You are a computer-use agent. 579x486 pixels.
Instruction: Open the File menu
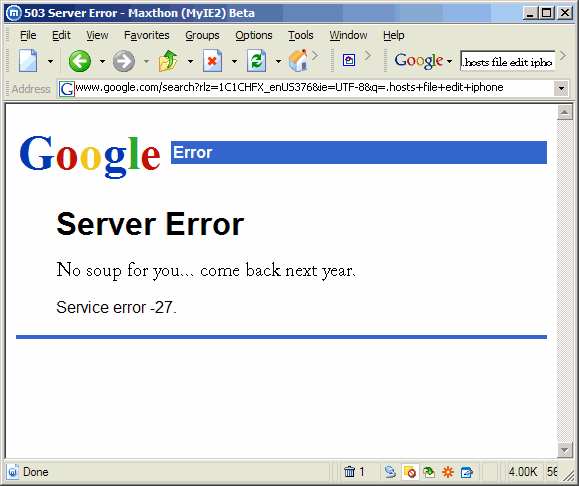[x=28, y=35]
